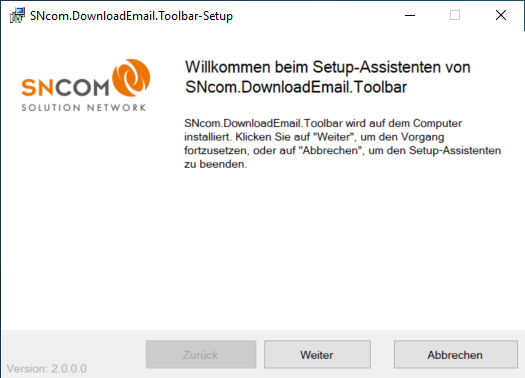Screen dimensions: 525x378
Task: Cancel setup with the Abbrechen button
Action: point(455,355)
